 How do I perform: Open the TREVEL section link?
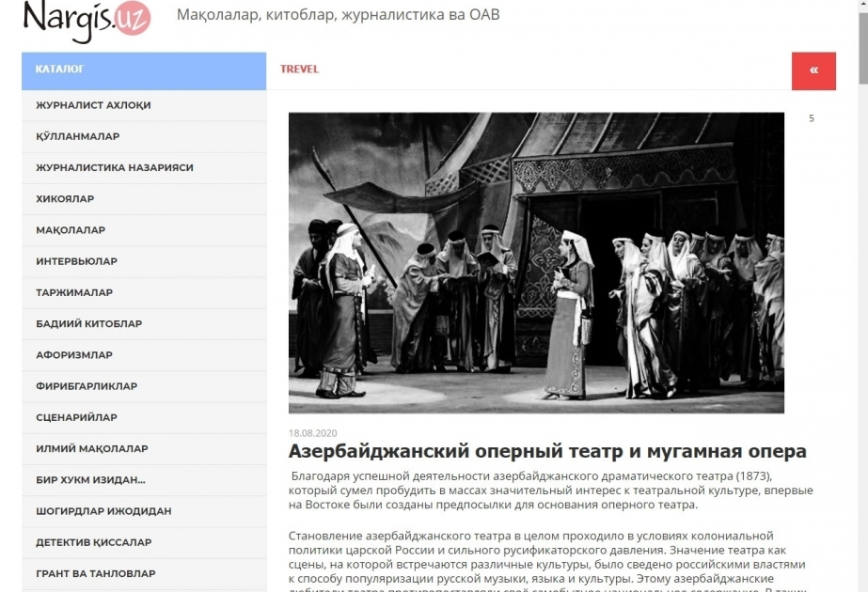pyautogui.click(x=299, y=70)
